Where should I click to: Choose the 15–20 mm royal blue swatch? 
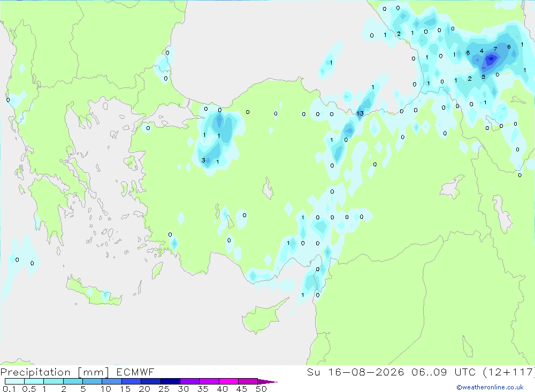131,381
